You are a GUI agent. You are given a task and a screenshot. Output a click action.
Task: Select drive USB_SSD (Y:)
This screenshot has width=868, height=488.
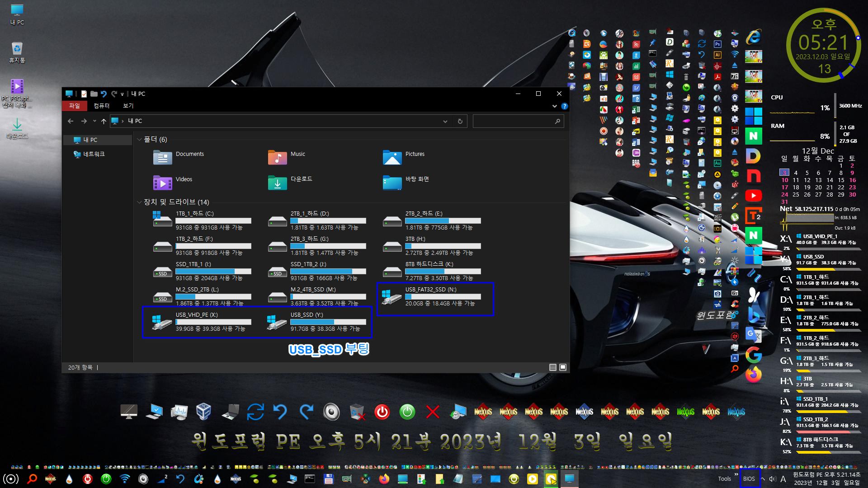tap(316, 322)
